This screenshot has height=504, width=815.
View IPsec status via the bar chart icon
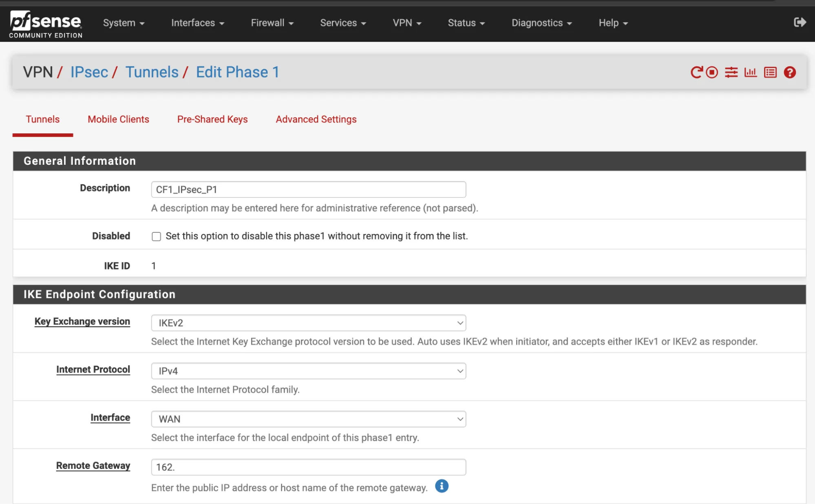pyautogui.click(x=751, y=72)
